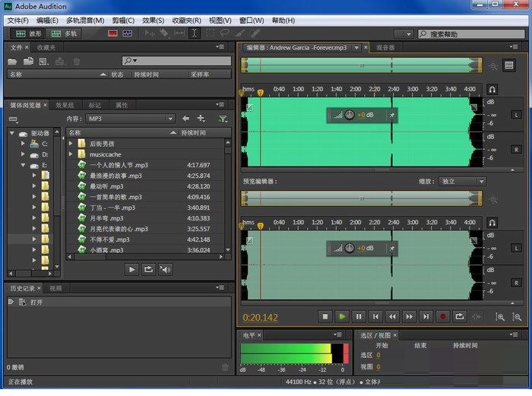Open File menu

17,21
